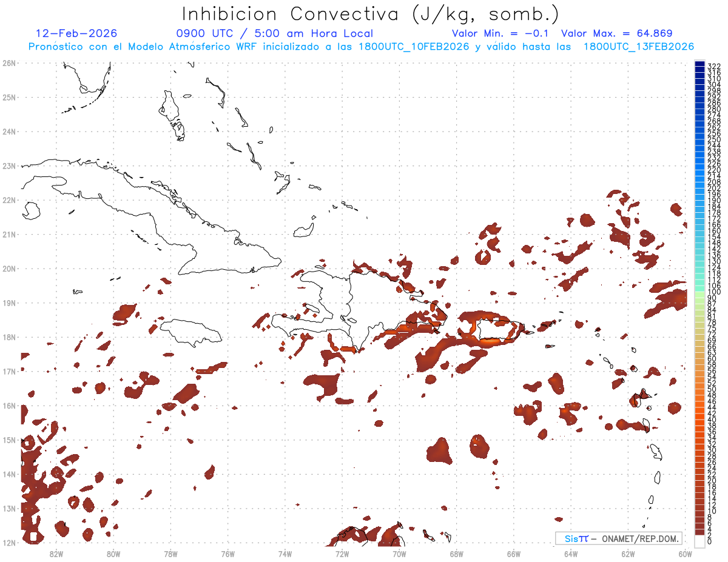Click the "14N" latitude label
Viewport: 728px width, 562px height.
[9, 474]
